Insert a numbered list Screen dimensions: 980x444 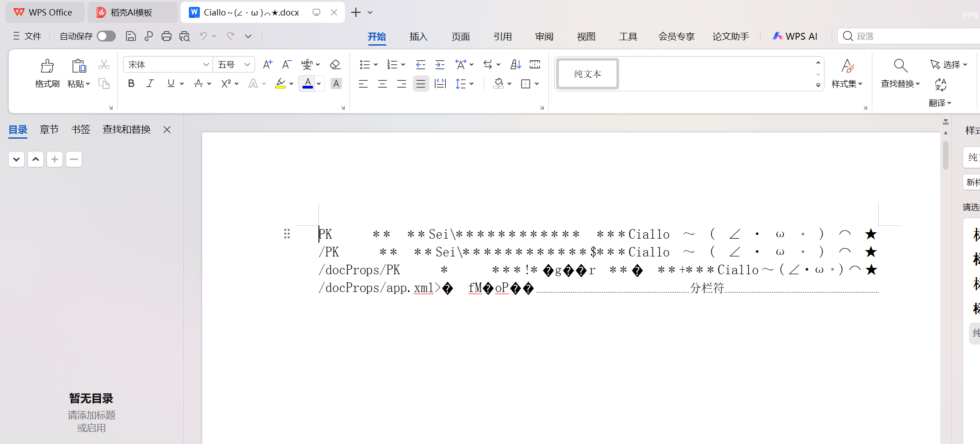coord(392,64)
